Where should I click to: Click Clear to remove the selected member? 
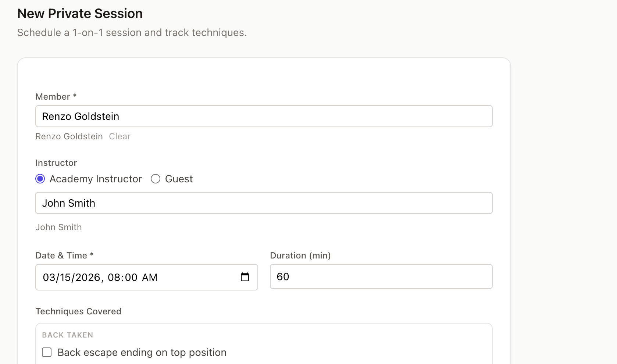(120, 136)
